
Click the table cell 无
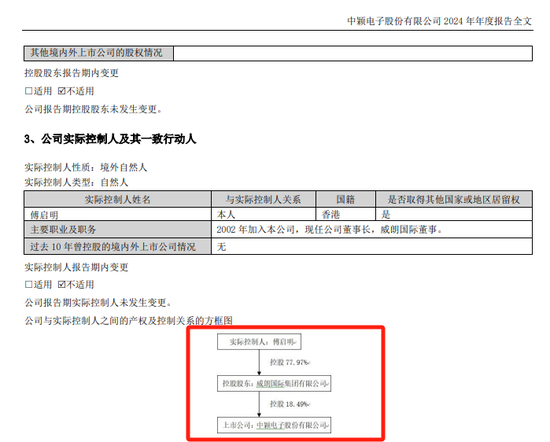tap(372, 247)
